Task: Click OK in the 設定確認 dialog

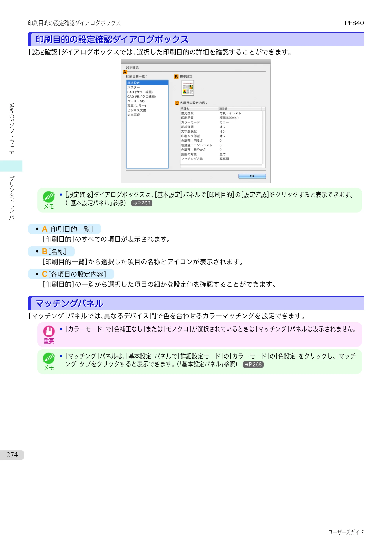Action: click(x=252, y=176)
